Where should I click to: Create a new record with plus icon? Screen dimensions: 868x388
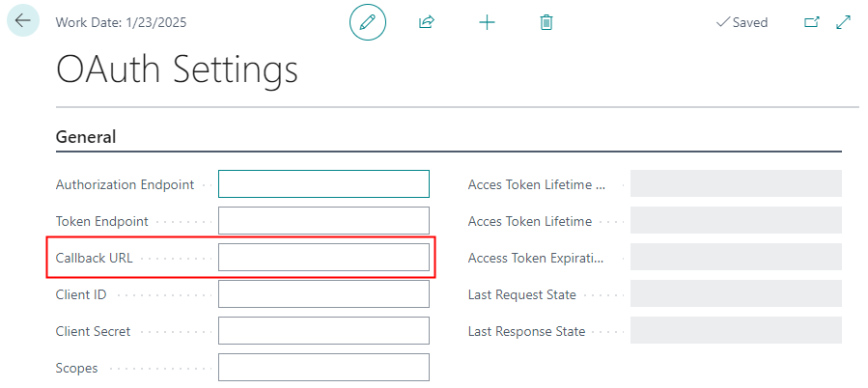(487, 22)
